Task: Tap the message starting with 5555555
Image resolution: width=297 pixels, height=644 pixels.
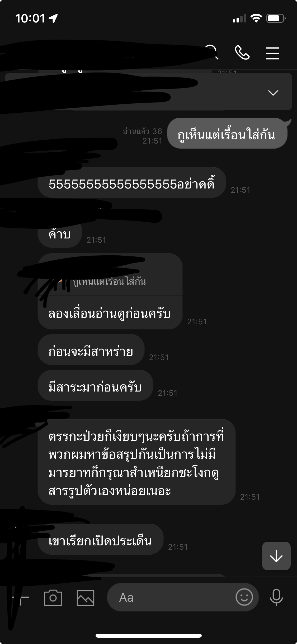Action: 132,182
